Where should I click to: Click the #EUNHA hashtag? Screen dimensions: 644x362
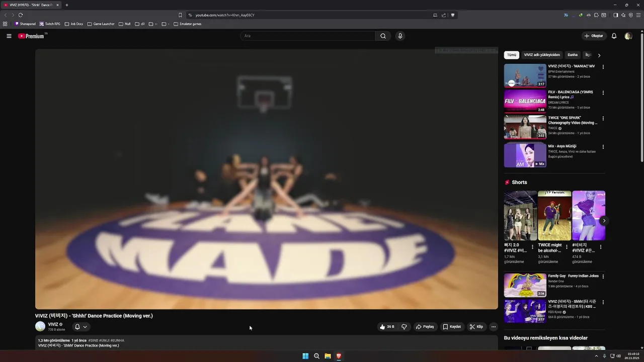(x=117, y=340)
